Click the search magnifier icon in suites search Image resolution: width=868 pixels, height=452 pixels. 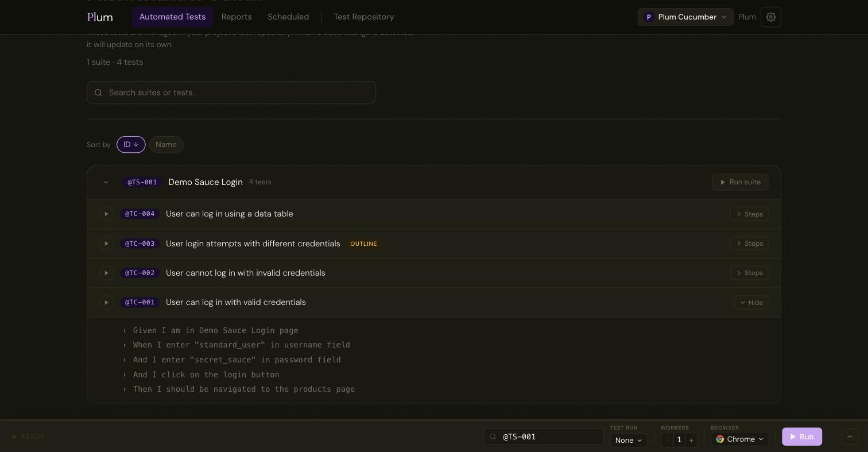click(98, 92)
